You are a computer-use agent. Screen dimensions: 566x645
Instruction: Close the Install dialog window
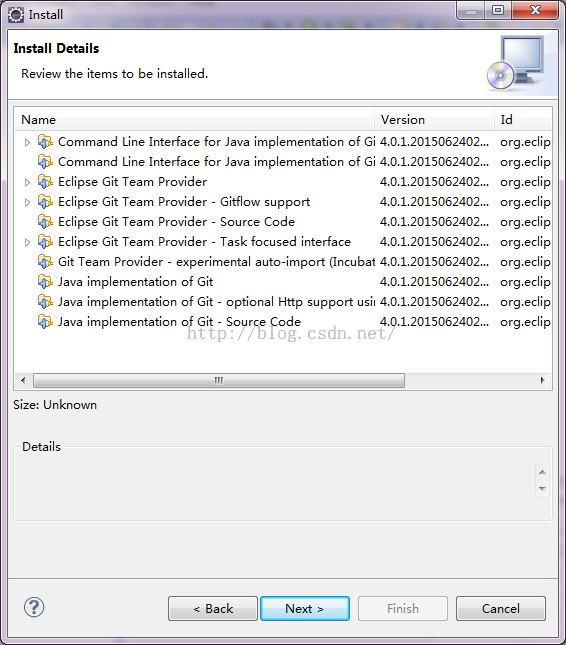pos(535,10)
